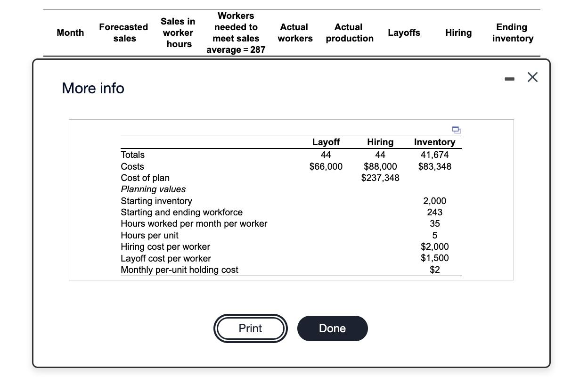The image size is (588, 385).
Task: Minimize the More info dialog
Action: tap(509, 79)
